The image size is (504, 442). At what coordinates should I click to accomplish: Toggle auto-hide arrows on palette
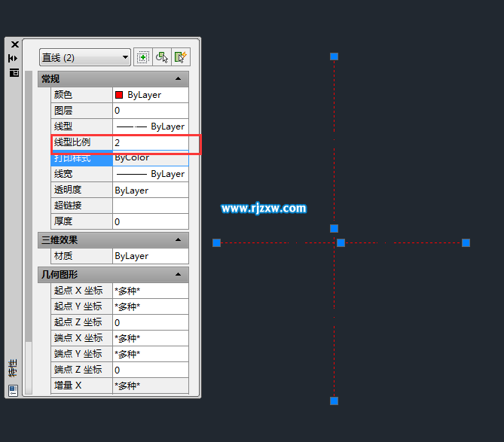point(13,58)
